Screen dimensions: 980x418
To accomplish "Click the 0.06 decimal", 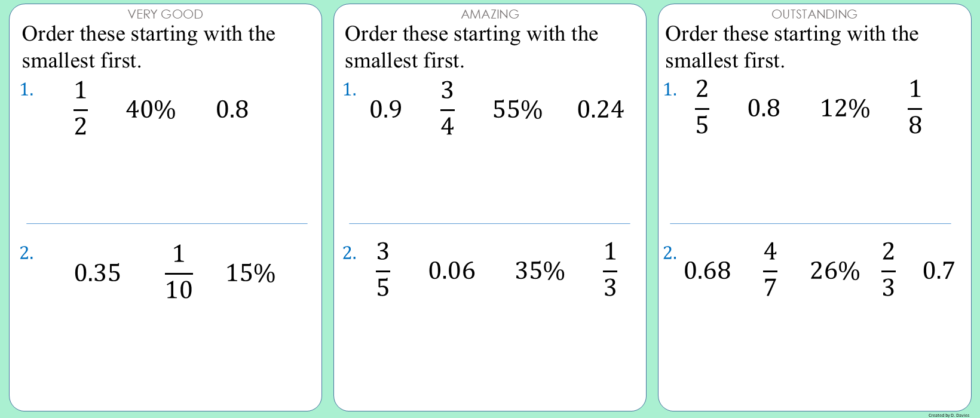I will coord(452,272).
